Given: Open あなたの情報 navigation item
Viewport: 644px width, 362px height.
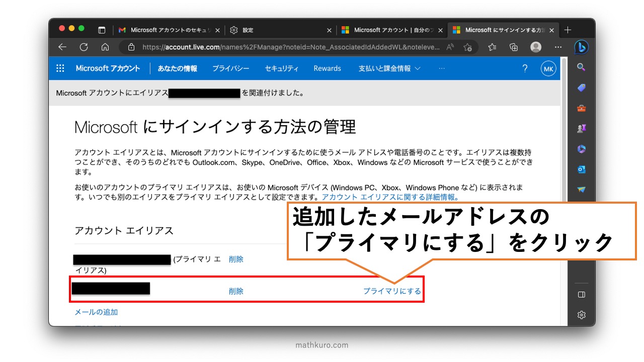Looking at the screenshot, I should 178,68.
